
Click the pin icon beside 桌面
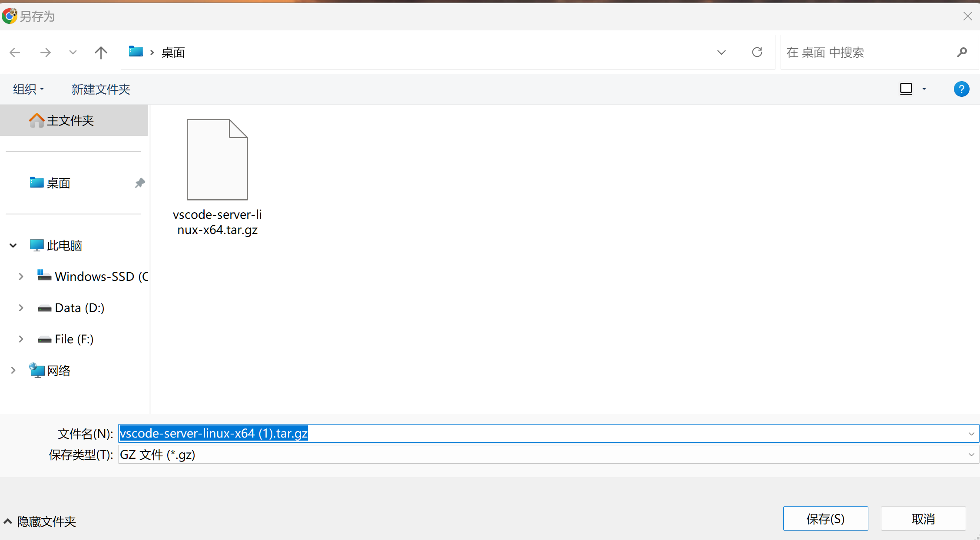[139, 183]
